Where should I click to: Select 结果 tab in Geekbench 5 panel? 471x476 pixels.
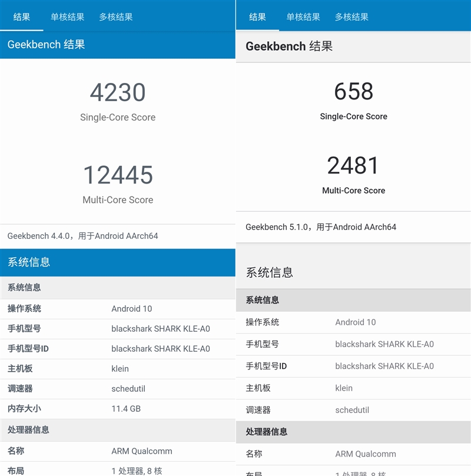point(257,17)
